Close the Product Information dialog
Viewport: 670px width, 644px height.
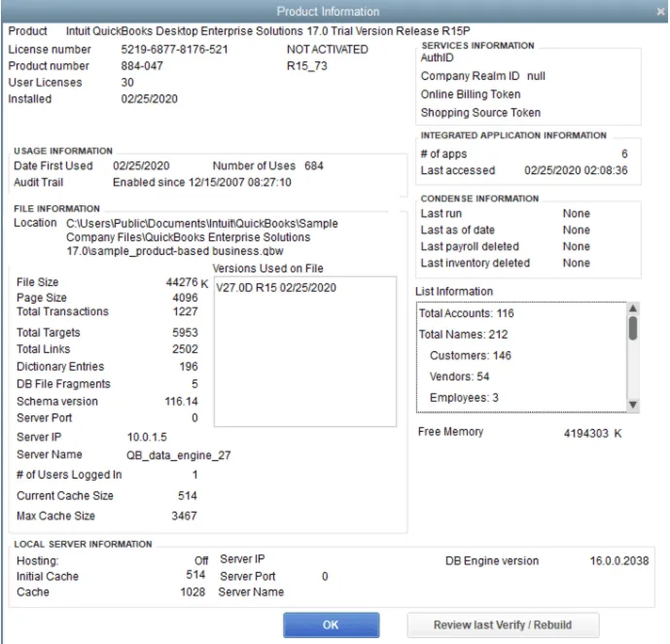click(660, 12)
